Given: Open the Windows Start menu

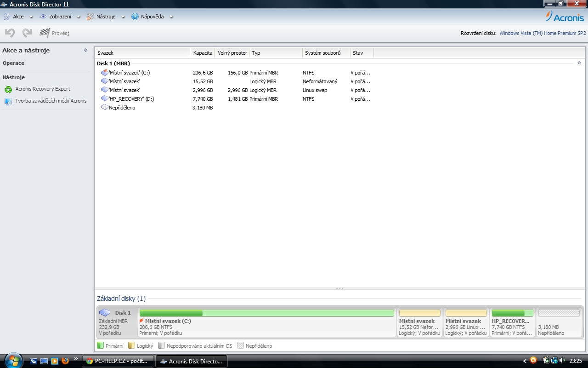Looking at the screenshot, I should 12,360.
